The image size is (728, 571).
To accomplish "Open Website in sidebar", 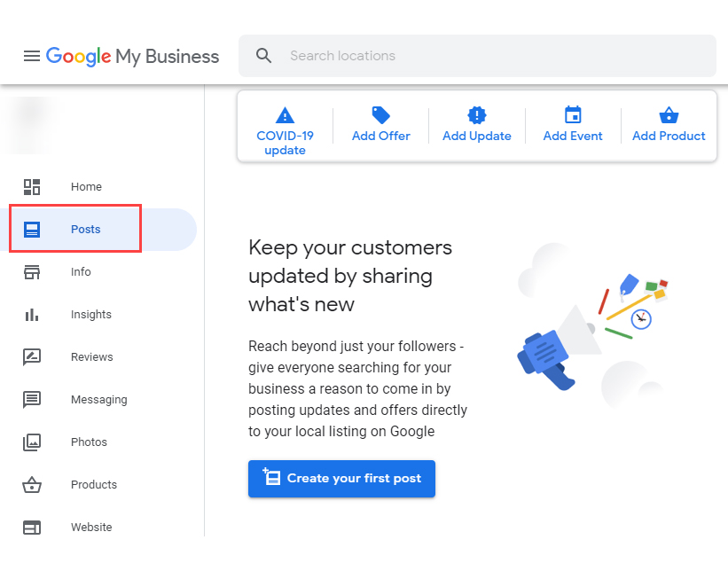I will 91,528.
